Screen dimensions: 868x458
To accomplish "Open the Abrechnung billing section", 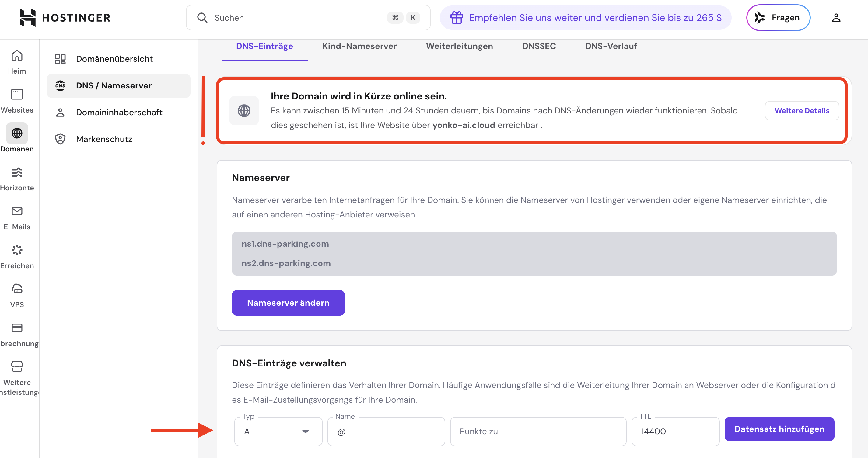I will [16, 333].
